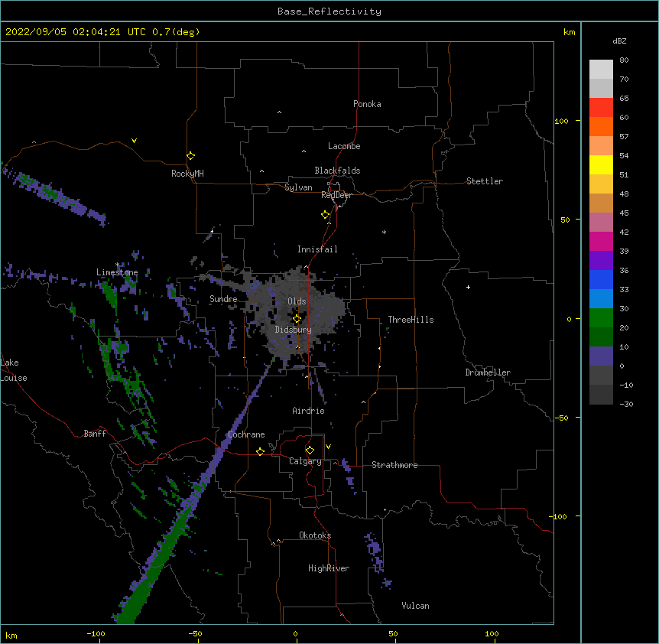Image resolution: width=659 pixels, height=644 pixels.
Task: Click the Cochrane town label
Action: coord(246,434)
